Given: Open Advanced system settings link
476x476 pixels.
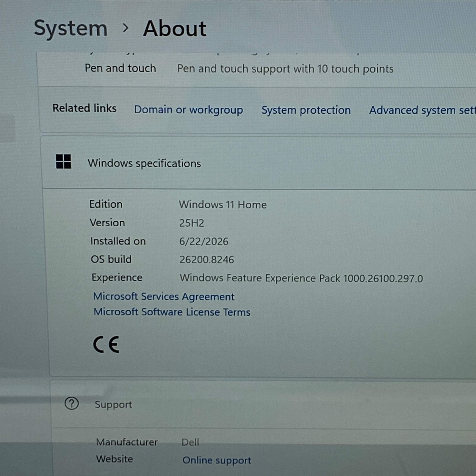Looking at the screenshot, I should (x=422, y=110).
